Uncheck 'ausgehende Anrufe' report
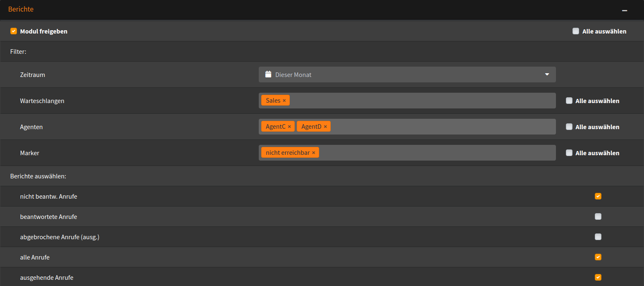This screenshot has height=286, width=644. coord(598,277)
